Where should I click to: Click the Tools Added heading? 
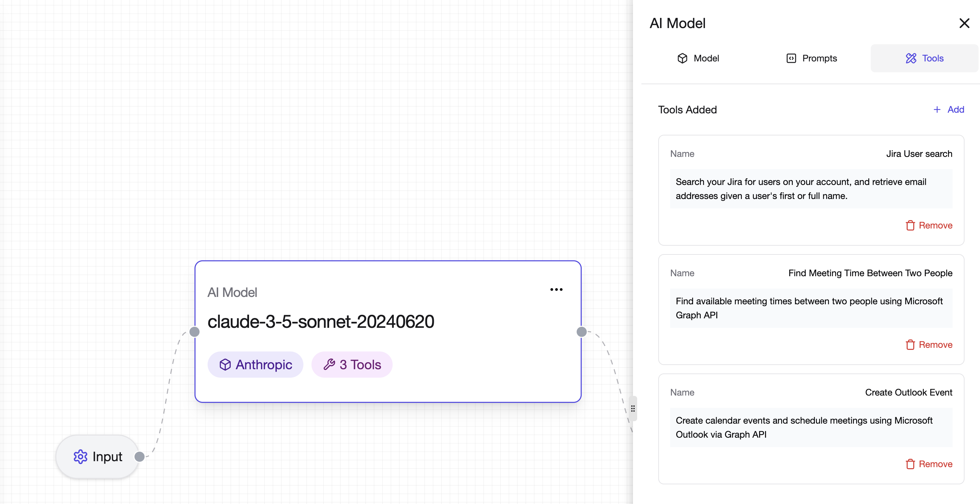pos(687,110)
